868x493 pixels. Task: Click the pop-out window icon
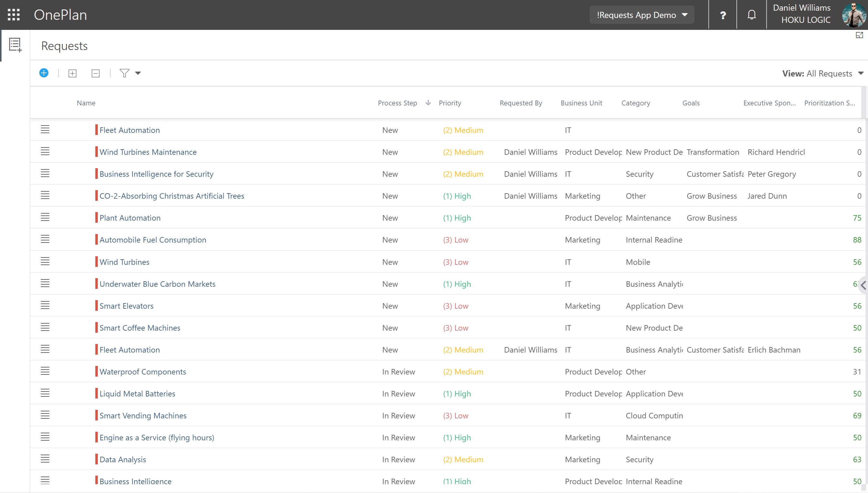[859, 35]
